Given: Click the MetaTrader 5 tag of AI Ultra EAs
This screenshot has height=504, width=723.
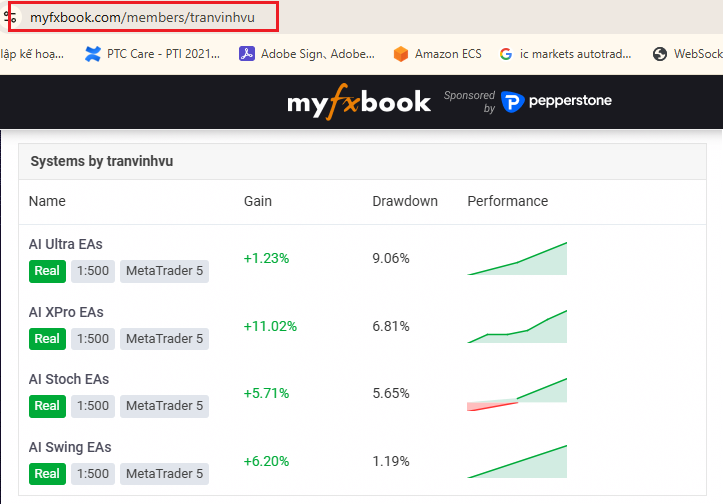Looking at the screenshot, I should pos(164,271).
